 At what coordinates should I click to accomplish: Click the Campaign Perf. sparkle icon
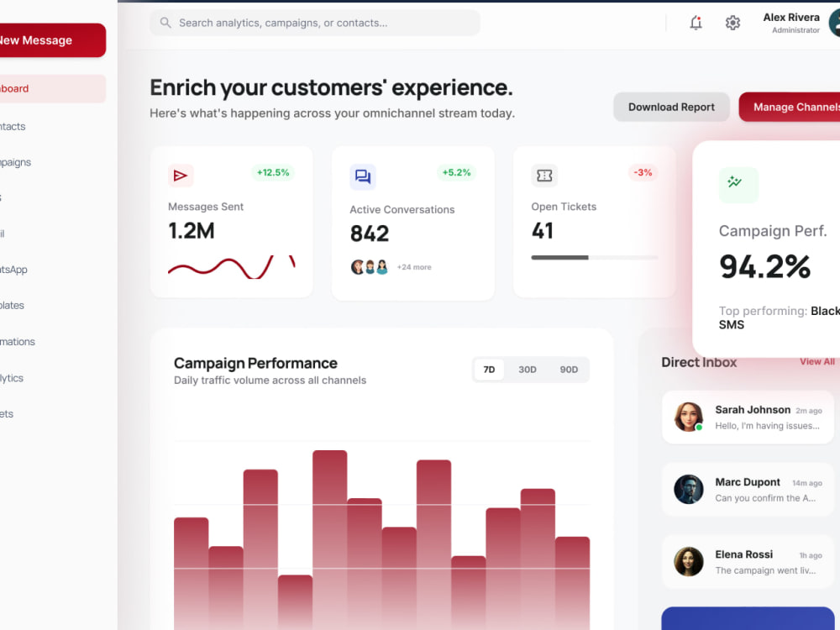[x=738, y=185]
